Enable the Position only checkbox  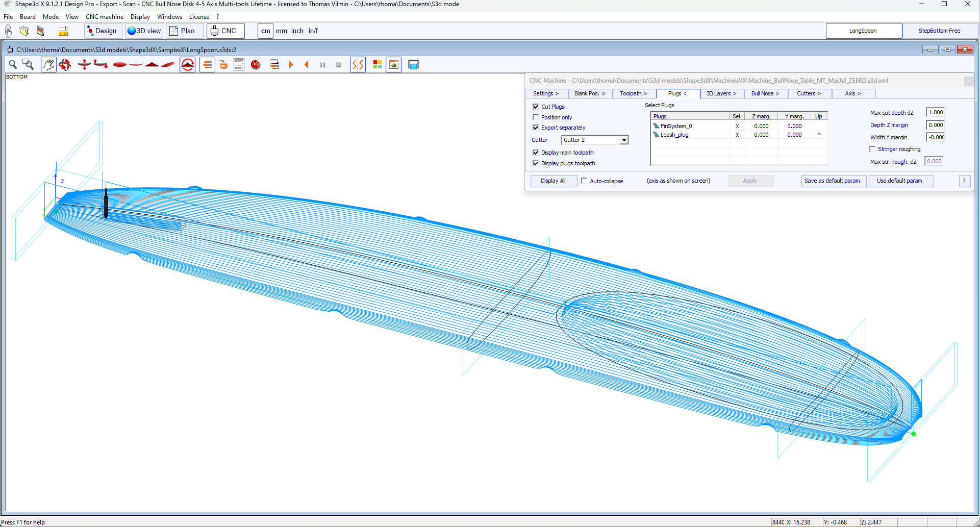coord(536,117)
